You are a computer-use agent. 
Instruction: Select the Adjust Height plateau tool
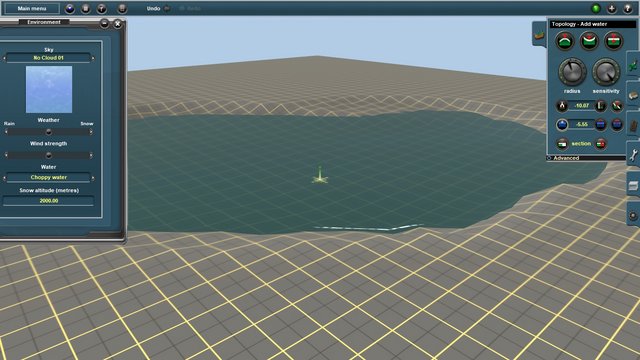[614, 41]
